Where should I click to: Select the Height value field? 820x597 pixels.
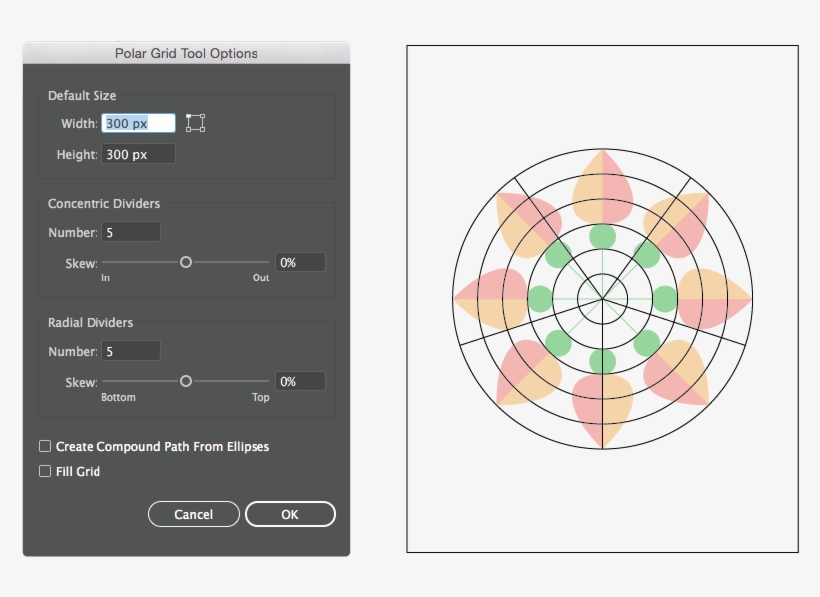[140, 153]
